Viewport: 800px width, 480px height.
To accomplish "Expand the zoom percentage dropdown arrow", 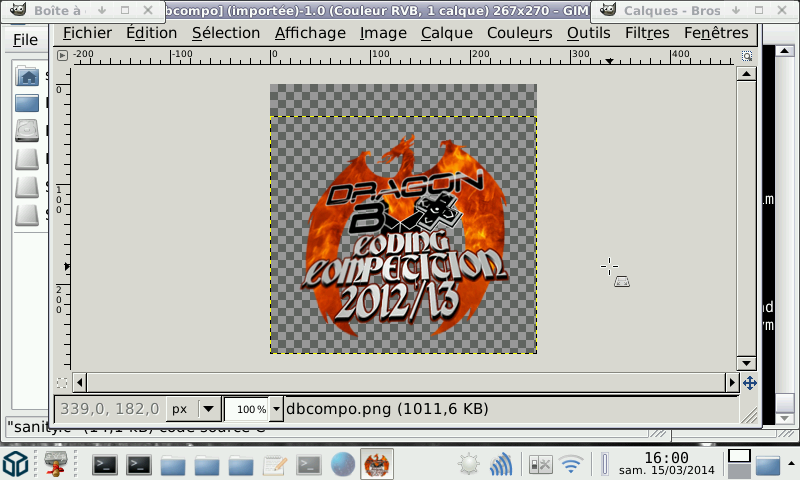I will [x=276, y=409].
